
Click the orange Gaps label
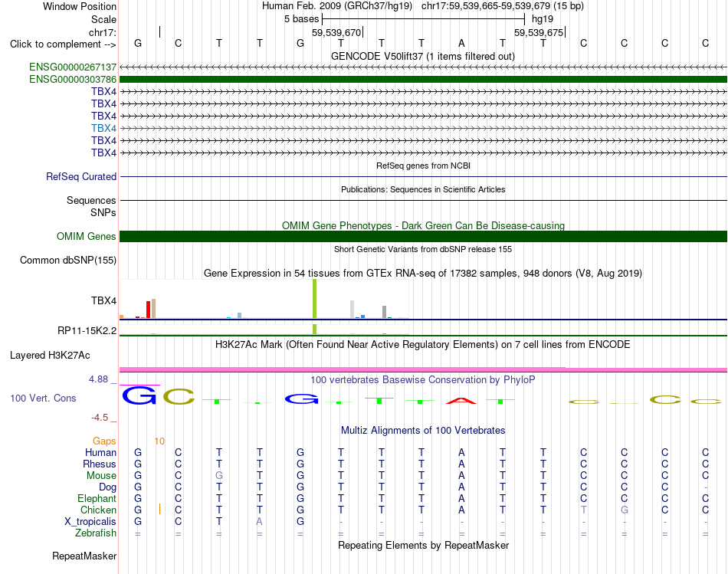(104, 441)
